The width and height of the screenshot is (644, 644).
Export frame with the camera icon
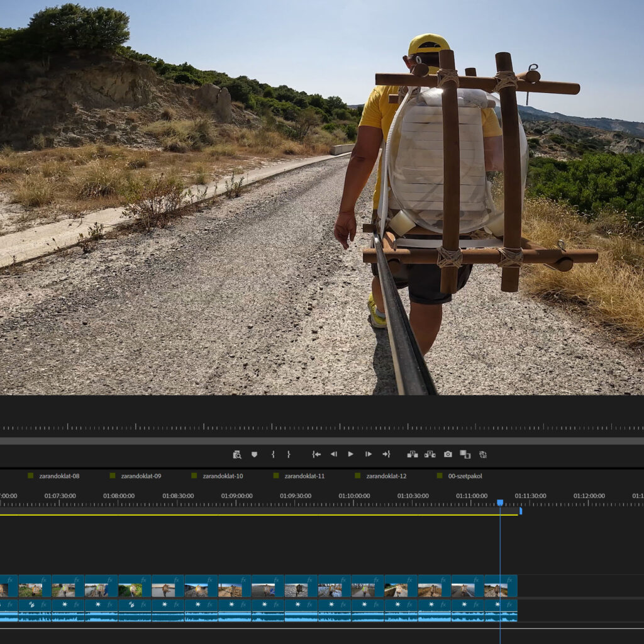tap(448, 454)
